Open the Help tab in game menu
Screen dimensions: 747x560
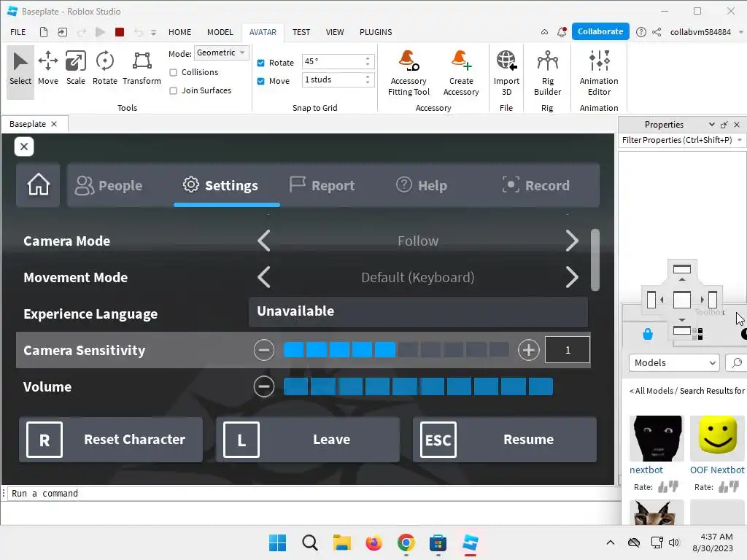pyautogui.click(x=422, y=185)
